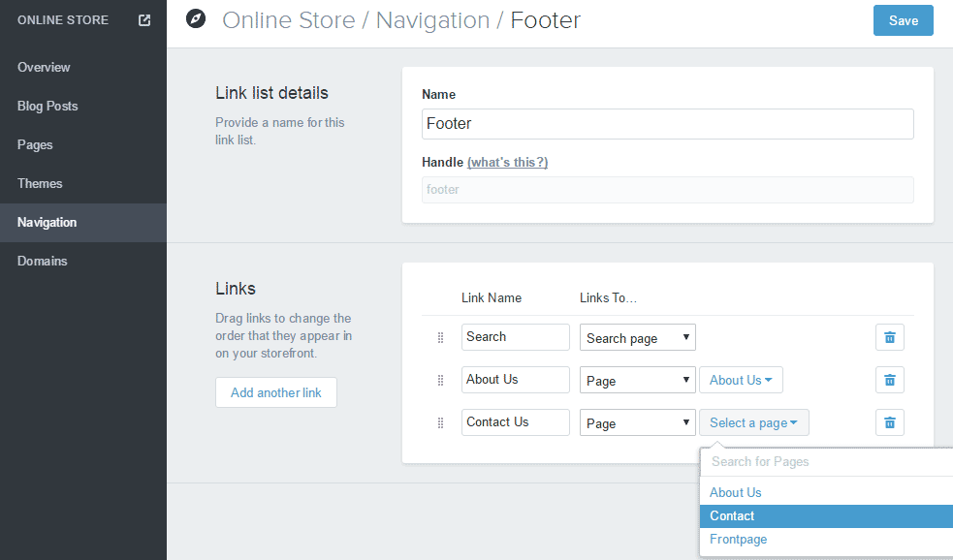Save the Footer link list
This screenshot has height=560, width=953.
(x=903, y=20)
